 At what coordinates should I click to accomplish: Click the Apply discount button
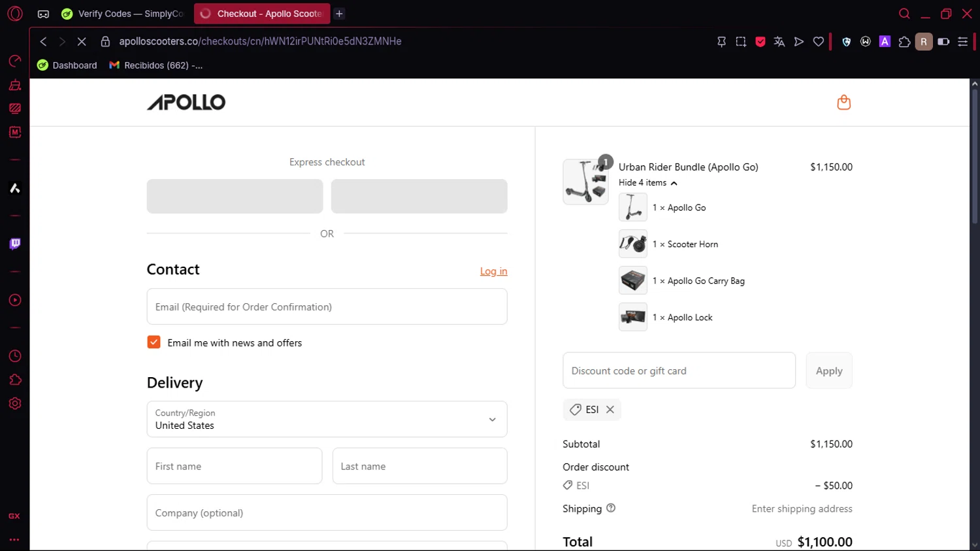pos(829,371)
